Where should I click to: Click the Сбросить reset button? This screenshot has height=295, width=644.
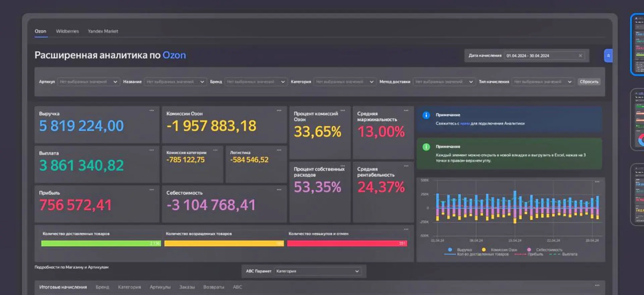(x=589, y=82)
